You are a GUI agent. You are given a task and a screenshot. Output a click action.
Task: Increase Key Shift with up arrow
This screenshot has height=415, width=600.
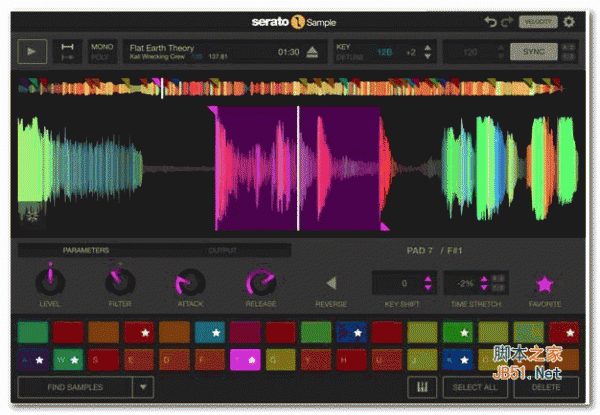tap(428, 279)
